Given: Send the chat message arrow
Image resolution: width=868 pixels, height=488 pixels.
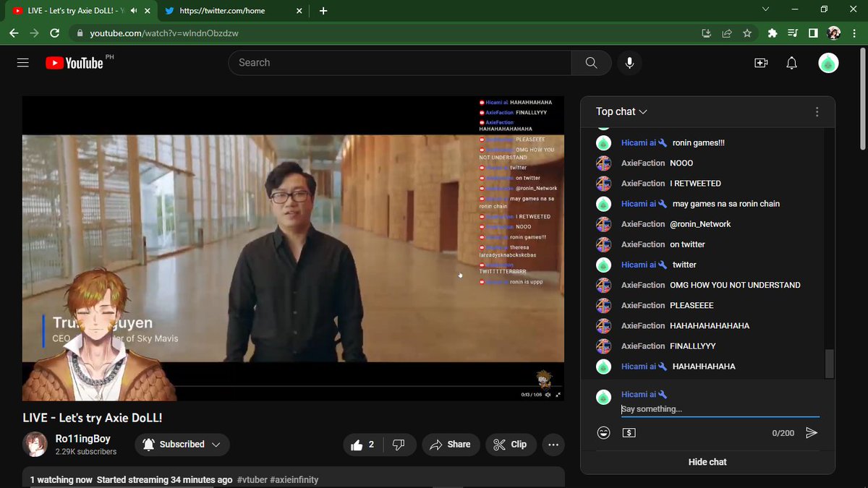Looking at the screenshot, I should coord(812,432).
